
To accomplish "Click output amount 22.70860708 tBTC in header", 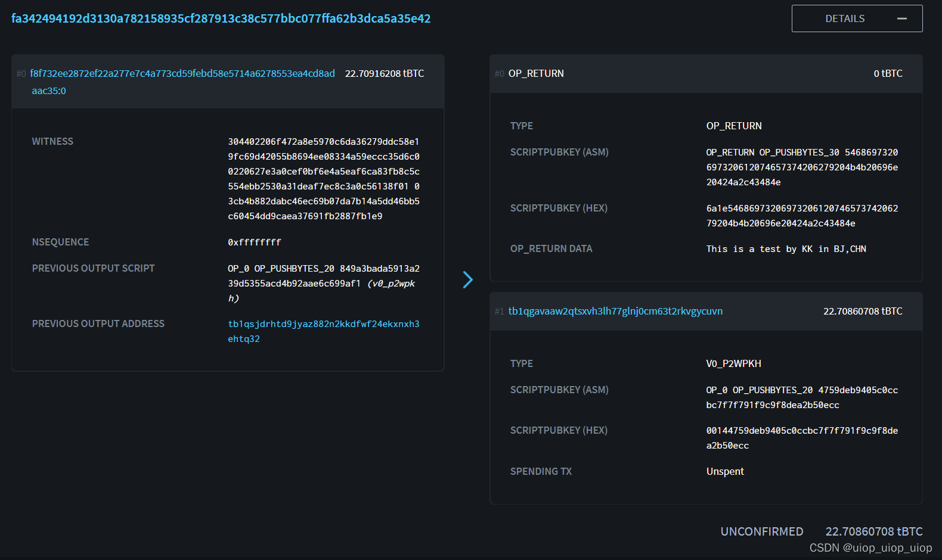I will coord(863,311).
